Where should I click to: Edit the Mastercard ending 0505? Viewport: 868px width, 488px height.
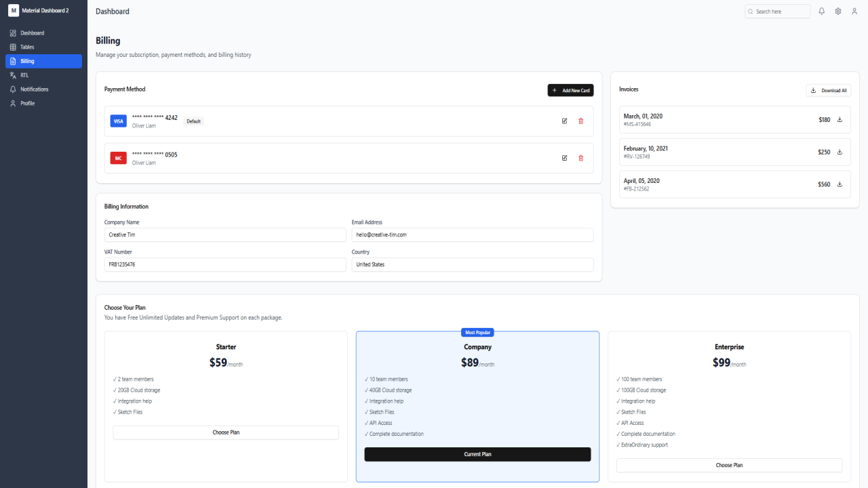tap(565, 158)
